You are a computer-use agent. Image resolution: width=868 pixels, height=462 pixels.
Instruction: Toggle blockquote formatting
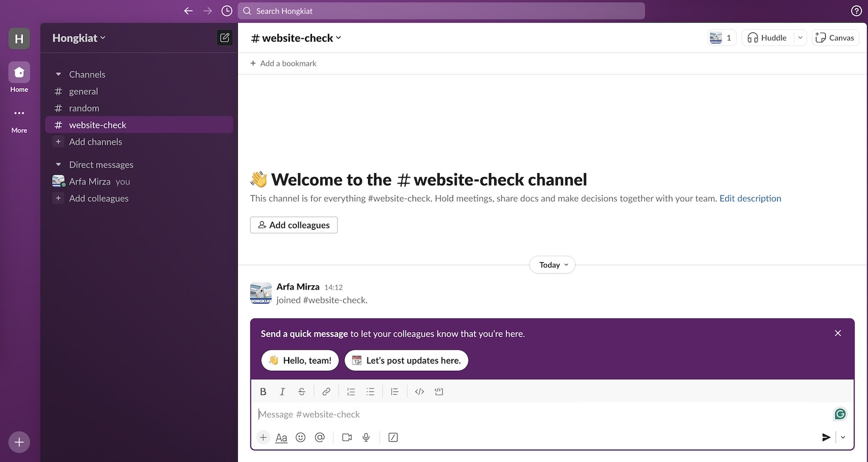coord(395,391)
